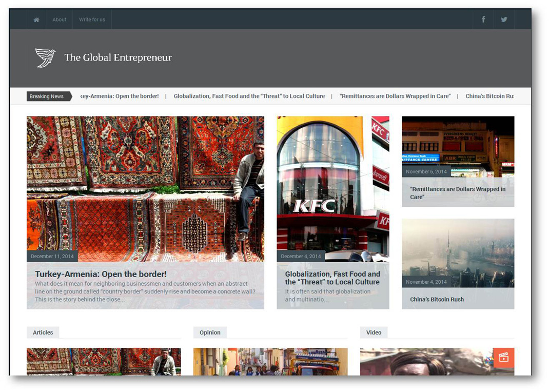Open the Facebook page icon
The image size is (549, 392).
coord(483,19)
